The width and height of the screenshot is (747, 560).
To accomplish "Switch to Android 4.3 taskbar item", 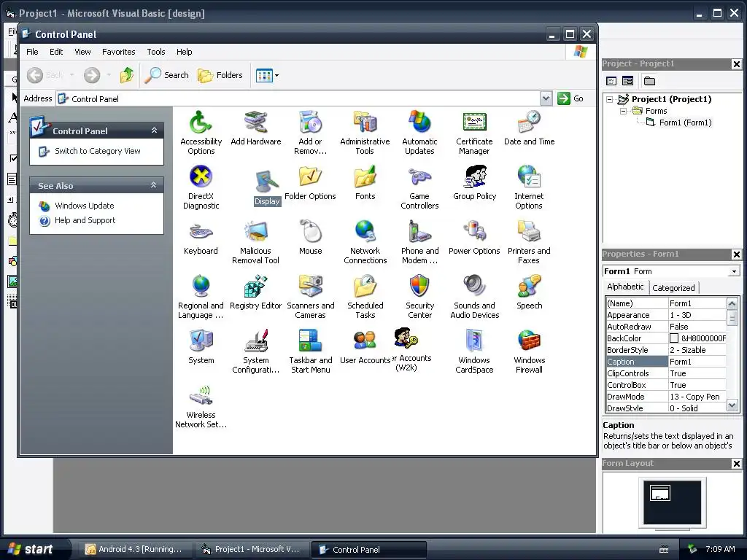I will [134, 550].
